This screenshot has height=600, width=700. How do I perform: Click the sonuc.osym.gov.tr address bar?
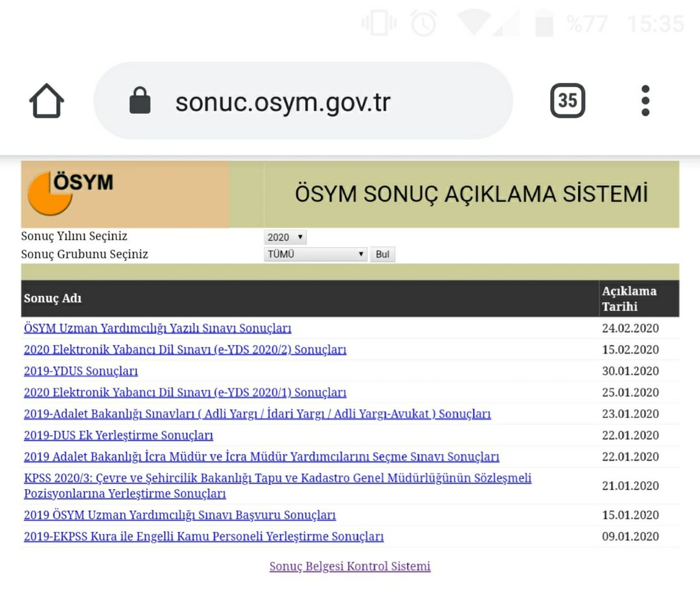(303, 100)
